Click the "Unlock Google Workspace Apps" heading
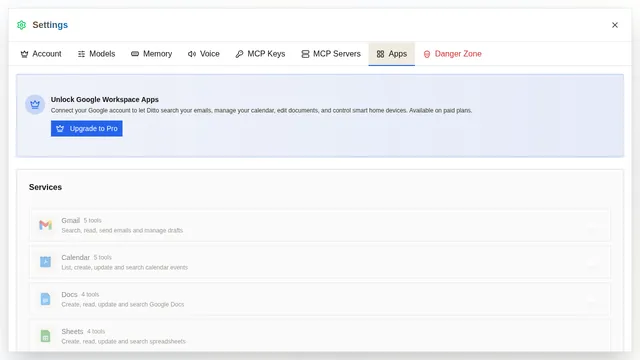The width and height of the screenshot is (640, 360). click(x=104, y=100)
